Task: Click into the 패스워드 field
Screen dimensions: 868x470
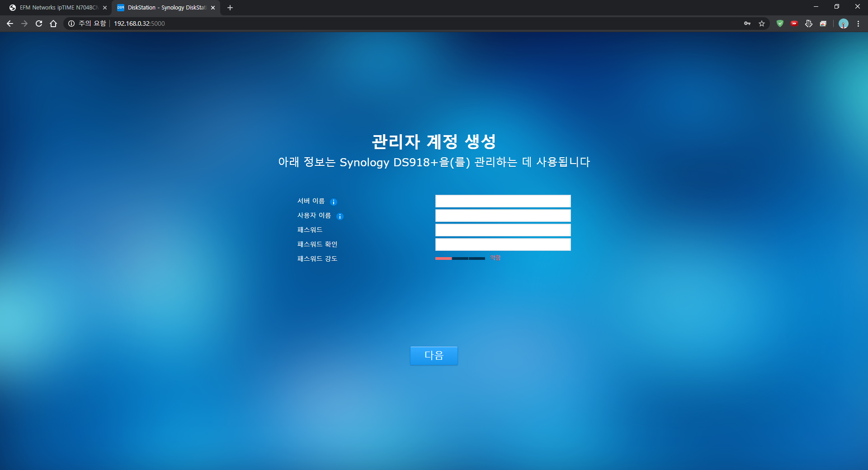Action: (x=503, y=230)
